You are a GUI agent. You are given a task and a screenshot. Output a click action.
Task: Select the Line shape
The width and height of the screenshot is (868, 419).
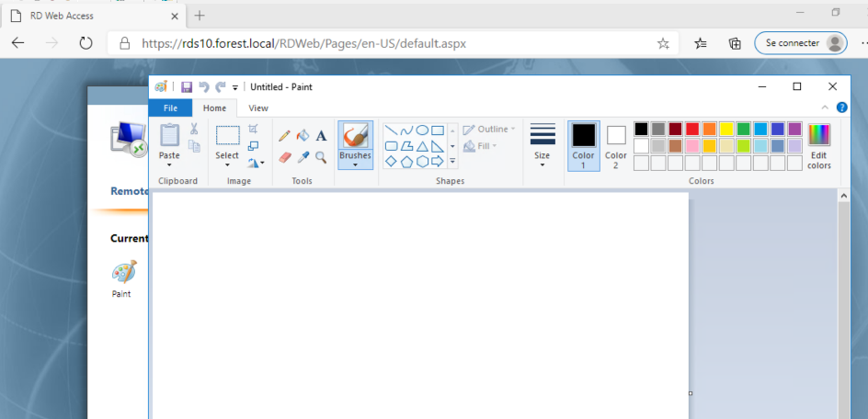click(x=392, y=130)
